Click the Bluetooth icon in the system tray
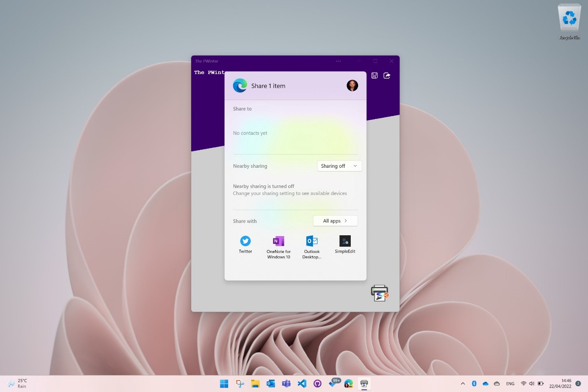This screenshot has width=588, height=392. point(474,383)
